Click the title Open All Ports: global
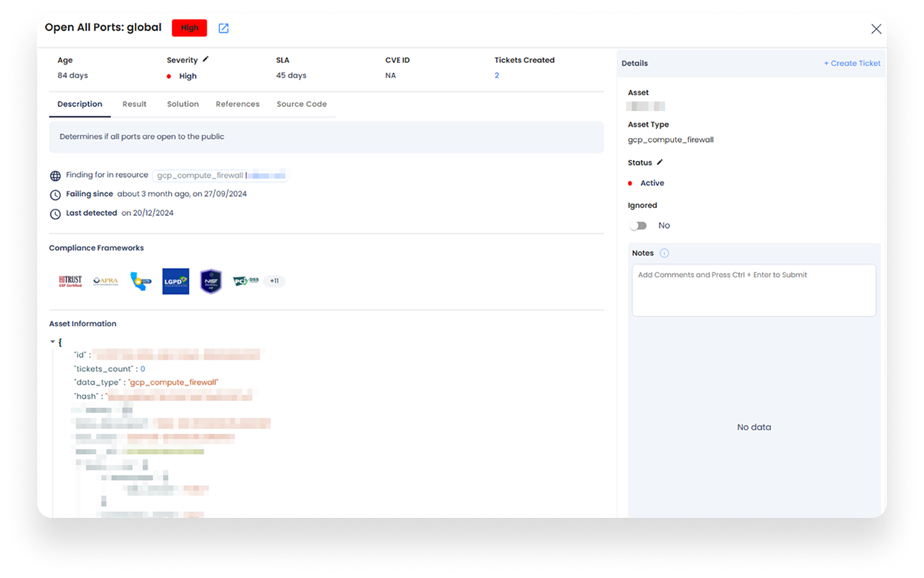This screenshot has height=578, width=924. click(103, 28)
